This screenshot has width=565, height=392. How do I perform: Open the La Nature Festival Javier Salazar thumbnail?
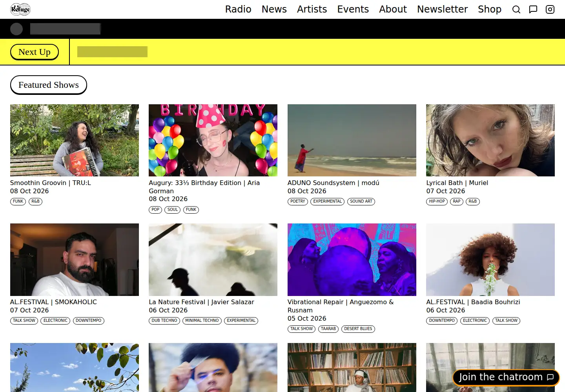pos(213,260)
